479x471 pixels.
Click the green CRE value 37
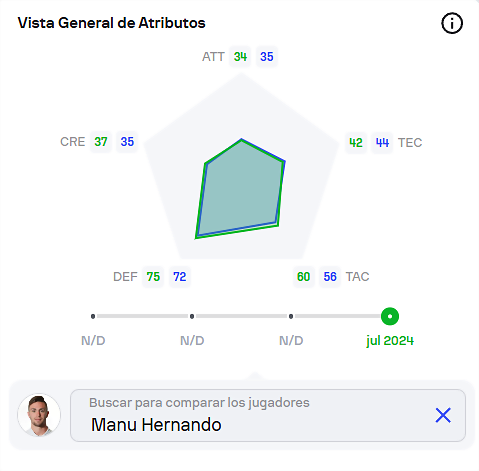(101, 142)
